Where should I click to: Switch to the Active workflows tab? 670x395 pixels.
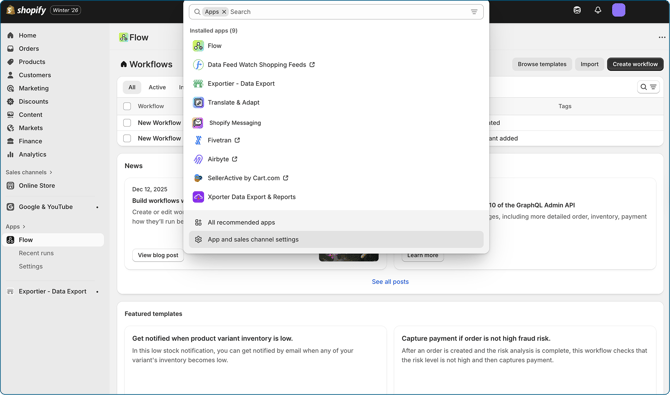[x=157, y=87]
